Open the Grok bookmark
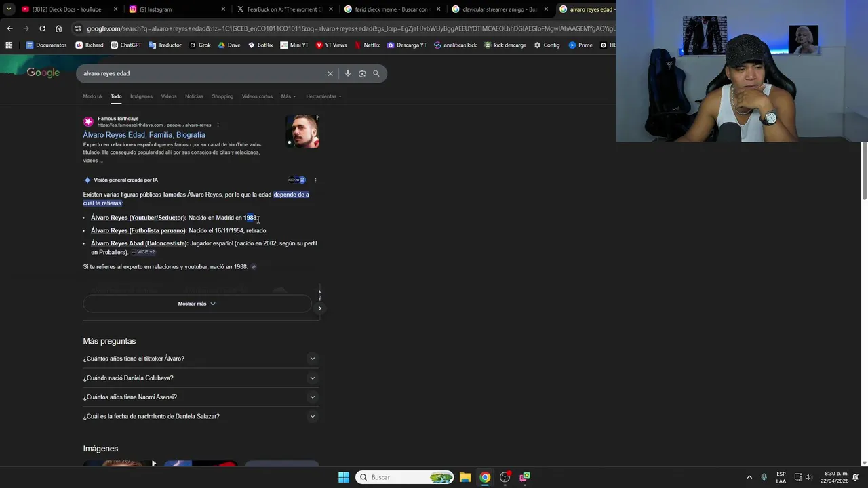 tap(200, 45)
